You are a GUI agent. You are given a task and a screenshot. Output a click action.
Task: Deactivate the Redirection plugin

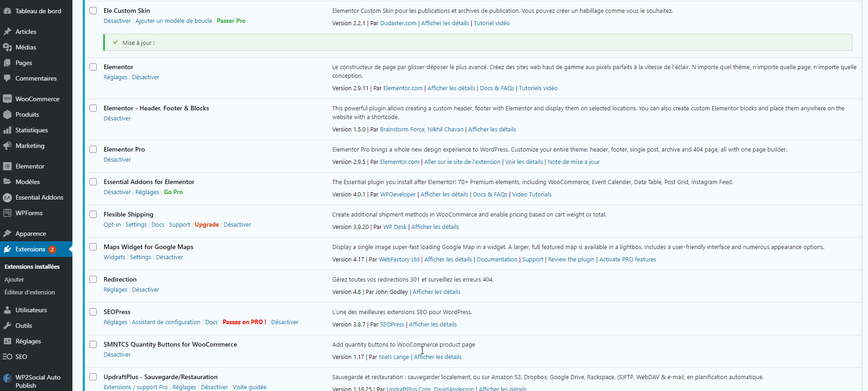click(x=146, y=290)
